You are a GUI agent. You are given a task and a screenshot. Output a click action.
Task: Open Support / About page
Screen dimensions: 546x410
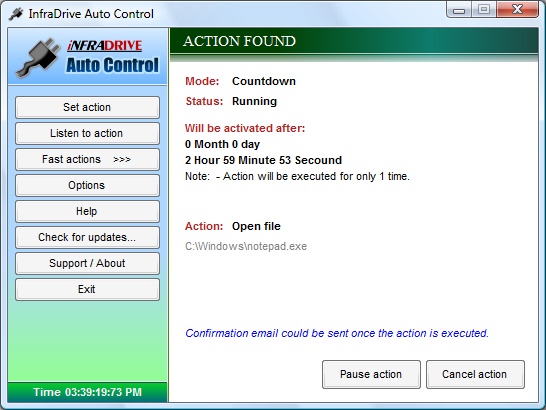(87, 263)
